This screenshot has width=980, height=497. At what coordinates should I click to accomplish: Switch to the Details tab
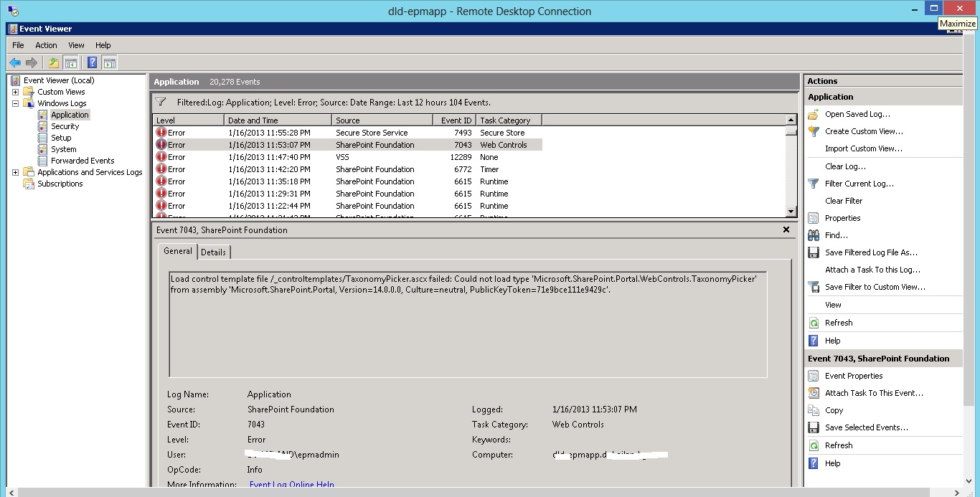213,252
